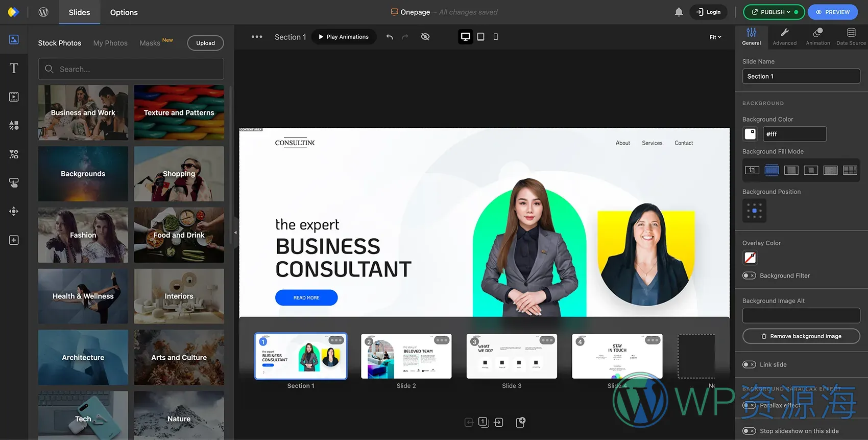Click the redo arrow

[405, 37]
